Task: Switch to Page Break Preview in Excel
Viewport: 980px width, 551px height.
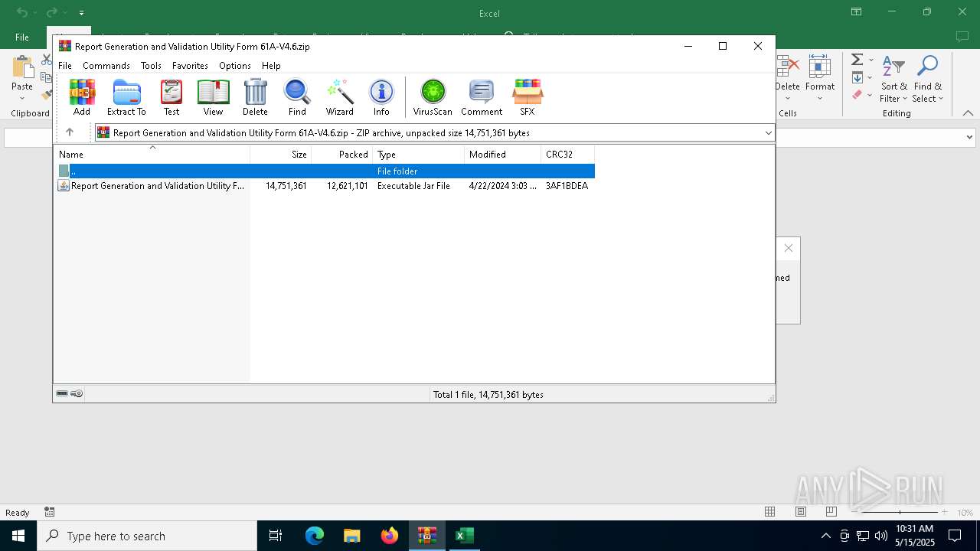Action: [x=831, y=512]
